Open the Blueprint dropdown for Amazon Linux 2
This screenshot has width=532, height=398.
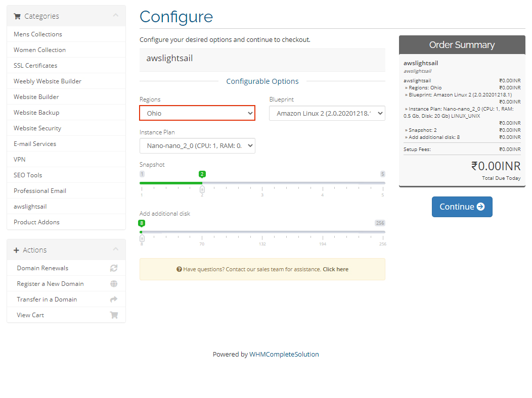(327, 113)
